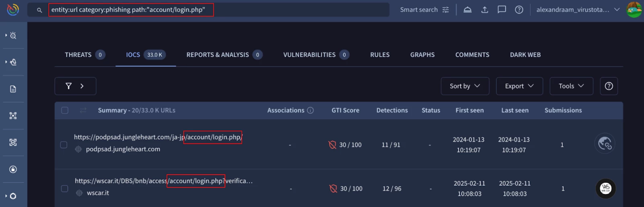Switch to the GRAPHS tab
Screen dimensions: 644x207
(422, 55)
